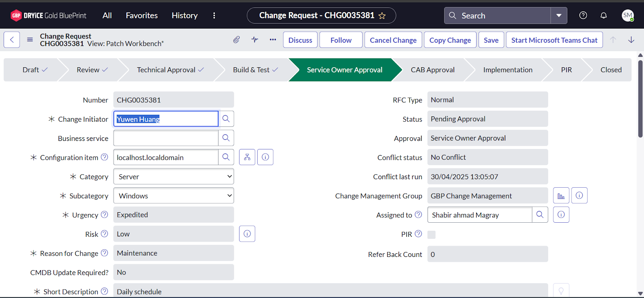Open the activity stream pulse icon
Image resolution: width=644 pixels, height=298 pixels.
pyautogui.click(x=255, y=39)
